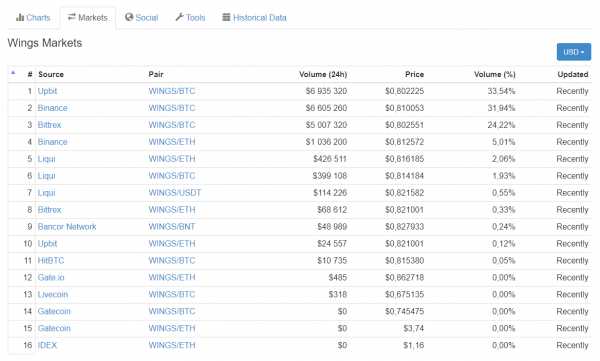Sort table by Source column

(x=51, y=75)
